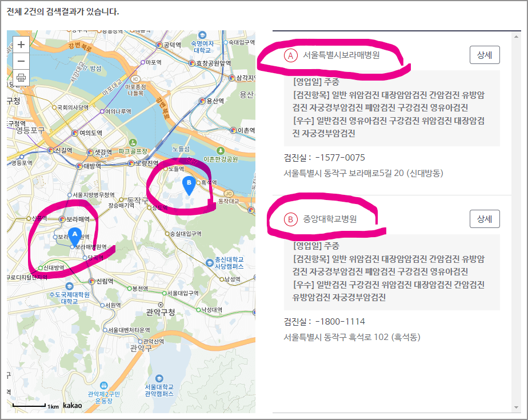Click 관악구청 marker on map
528x420 pixels.
161,305
